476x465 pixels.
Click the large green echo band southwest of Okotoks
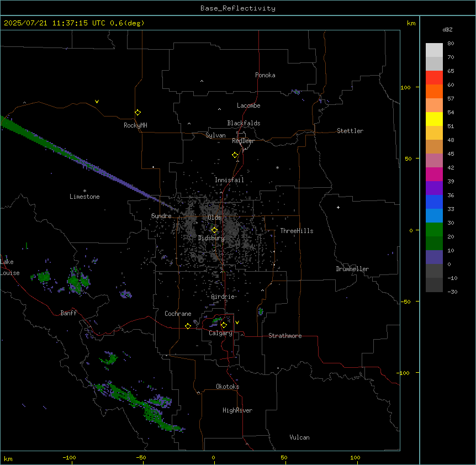pyautogui.click(x=140, y=406)
